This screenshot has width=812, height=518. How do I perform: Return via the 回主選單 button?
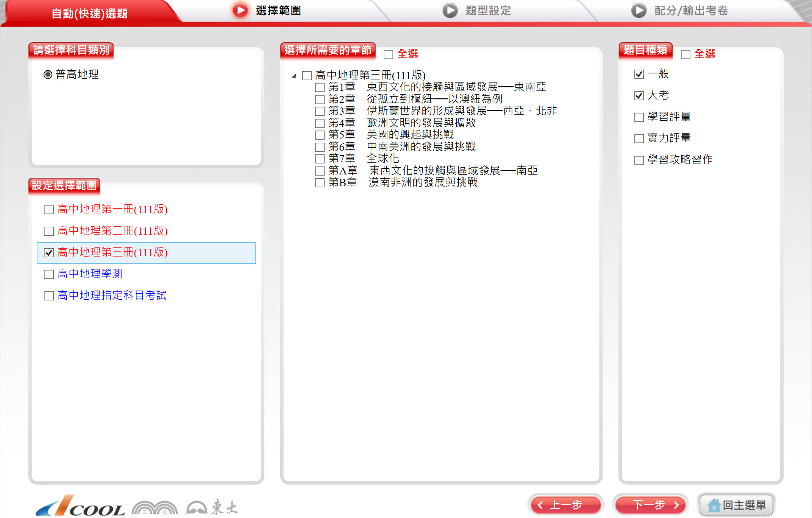click(736, 505)
